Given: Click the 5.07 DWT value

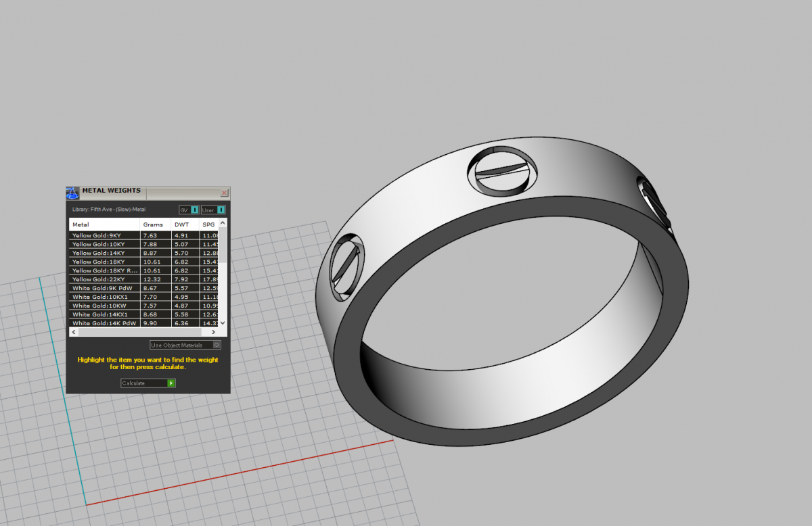Looking at the screenshot, I should (x=181, y=244).
